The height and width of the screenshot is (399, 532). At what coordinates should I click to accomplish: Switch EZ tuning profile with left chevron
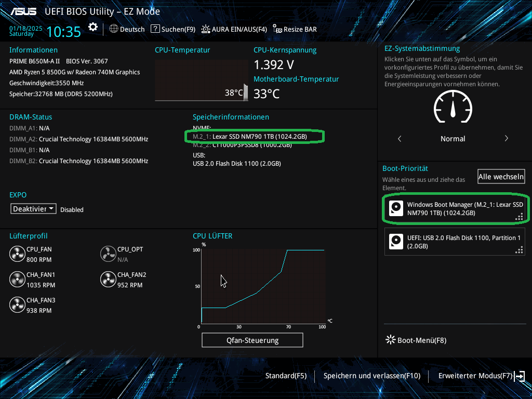[400, 138]
